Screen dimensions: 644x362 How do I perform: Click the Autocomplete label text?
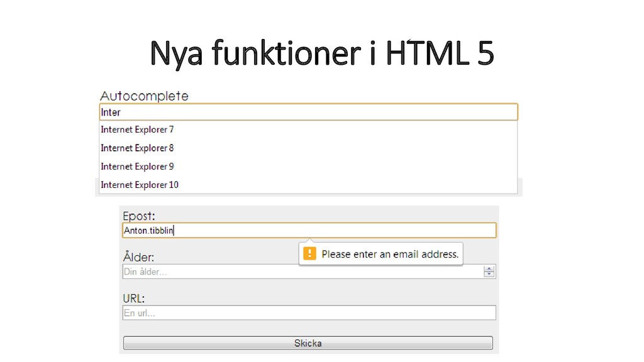144,96
